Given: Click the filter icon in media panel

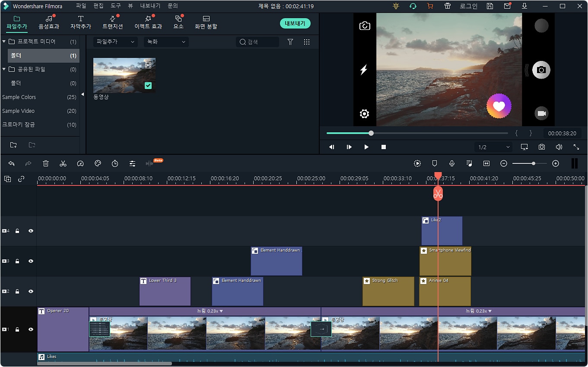Looking at the screenshot, I should tap(290, 42).
